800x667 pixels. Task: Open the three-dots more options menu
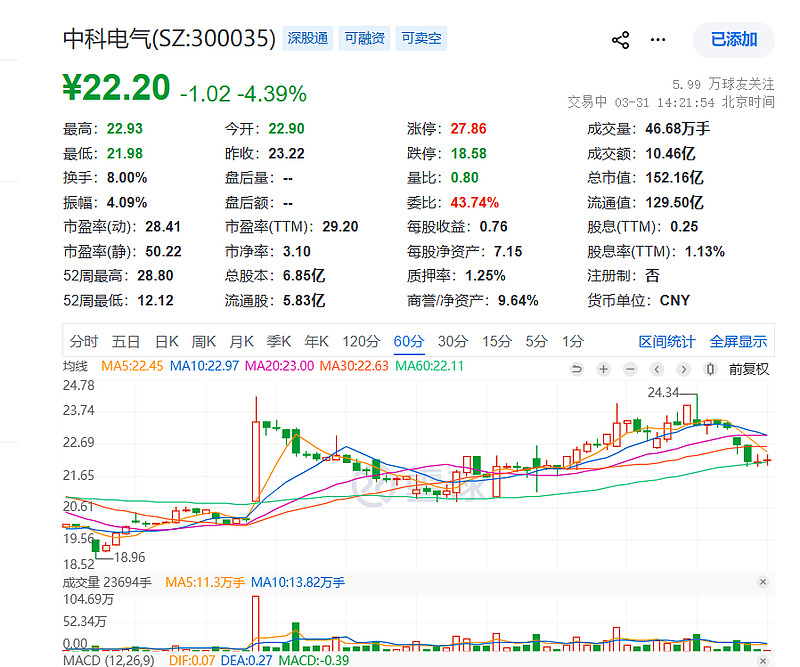(658, 40)
